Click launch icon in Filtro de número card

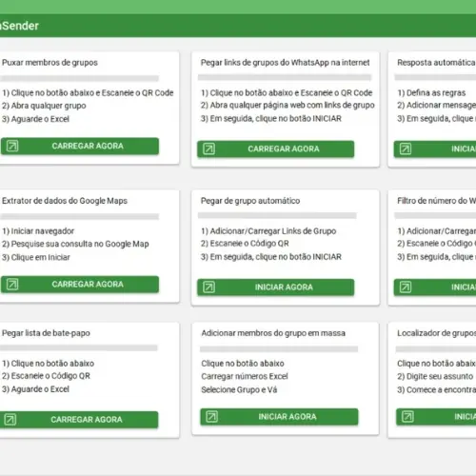(406, 288)
